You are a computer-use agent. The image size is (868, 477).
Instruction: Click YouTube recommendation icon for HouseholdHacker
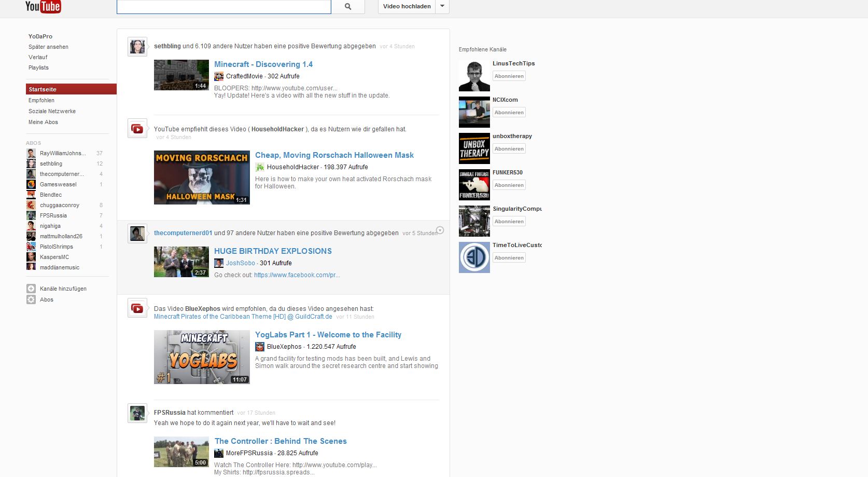(137, 129)
